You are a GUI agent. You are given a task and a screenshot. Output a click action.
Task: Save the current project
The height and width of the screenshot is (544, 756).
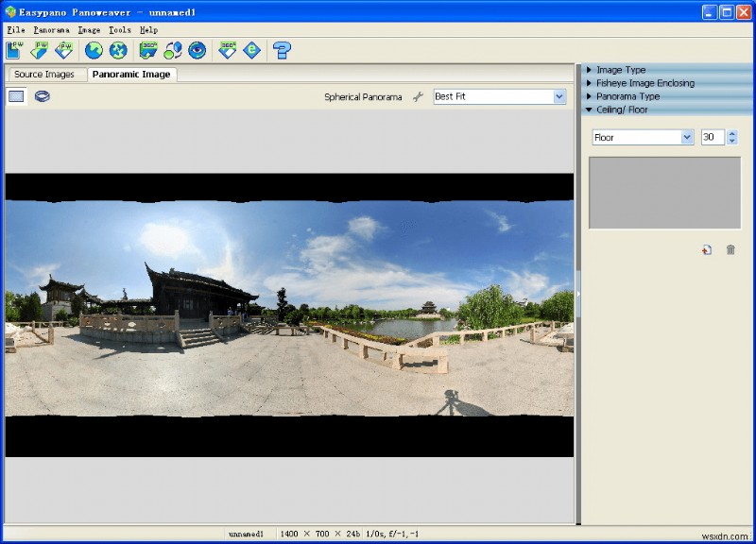(62, 51)
